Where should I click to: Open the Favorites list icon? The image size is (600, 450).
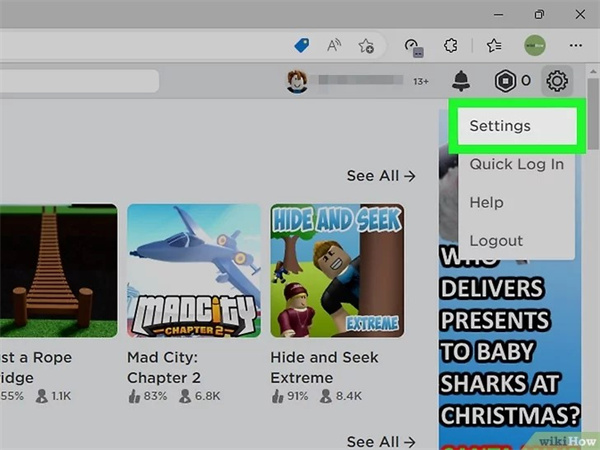pos(494,46)
